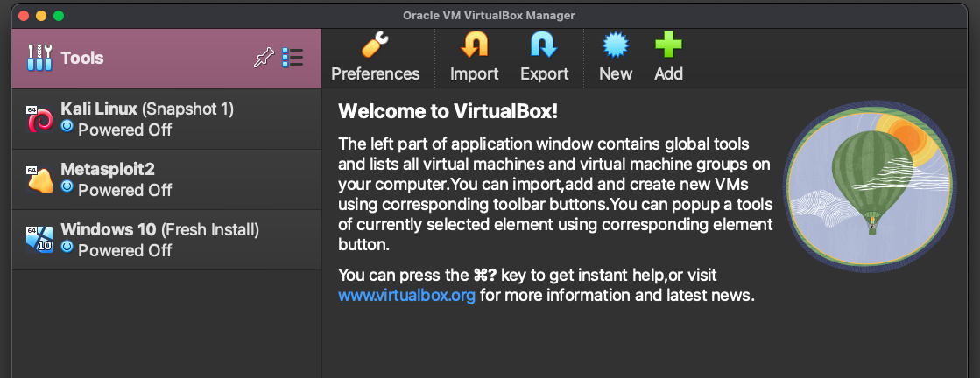Select the Windows 10 virtual machine
Viewport: 980px width, 378px height.
point(167,240)
